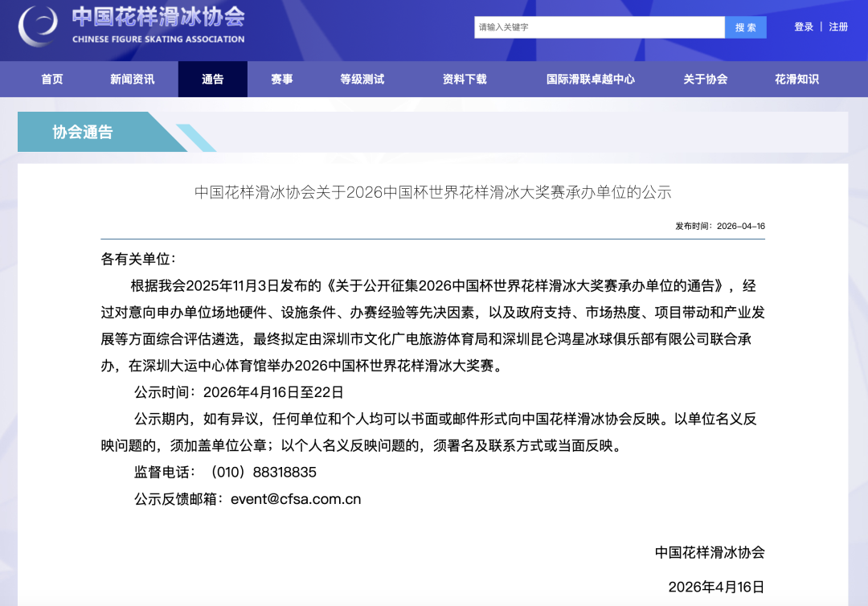Open 国际滑联卓越中心 menu item

(x=591, y=80)
